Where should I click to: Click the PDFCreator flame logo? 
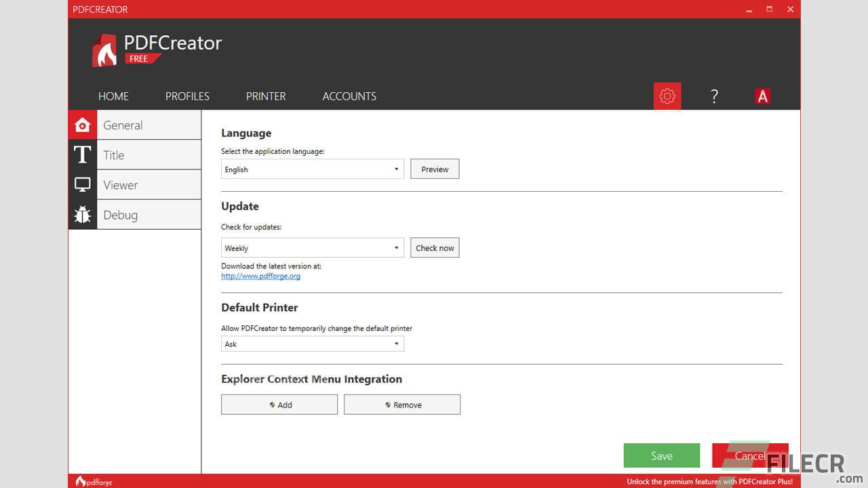(x=104, y=49)
